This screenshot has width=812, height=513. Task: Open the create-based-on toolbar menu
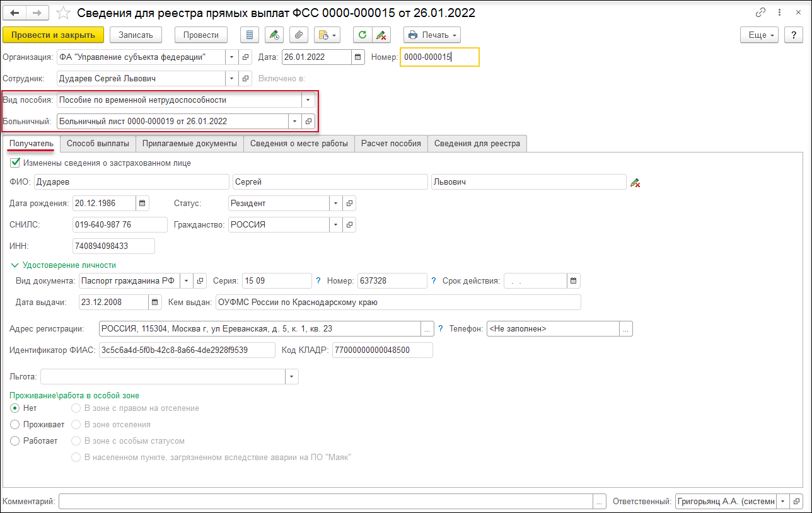[x=326, y=35]
